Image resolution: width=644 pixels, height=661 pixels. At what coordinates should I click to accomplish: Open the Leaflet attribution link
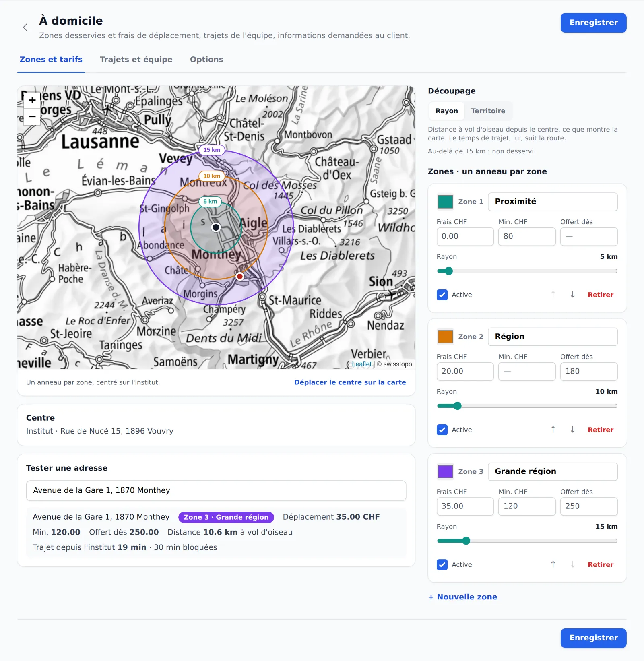pos(361,364)
